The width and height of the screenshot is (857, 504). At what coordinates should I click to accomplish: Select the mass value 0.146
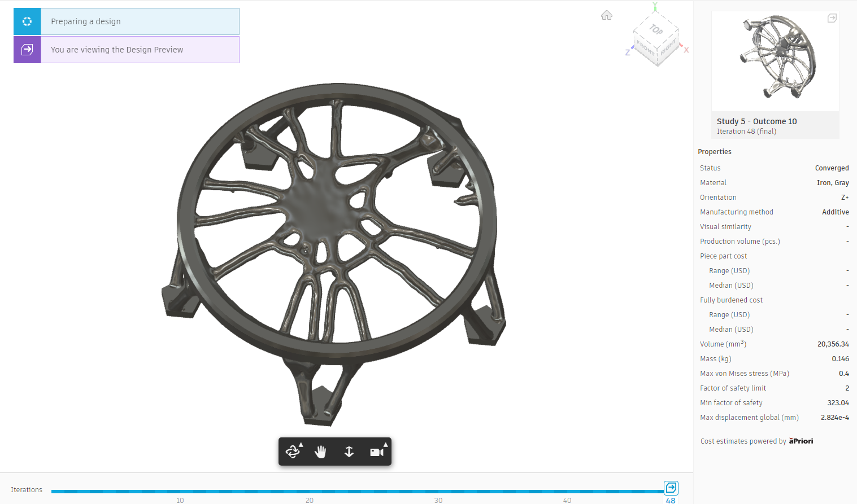tap(840, 359)
